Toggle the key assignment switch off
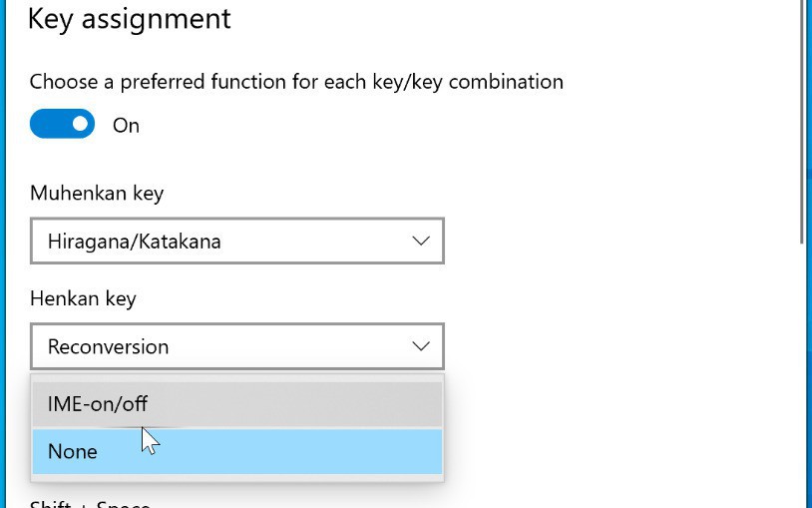 [62, 125]
